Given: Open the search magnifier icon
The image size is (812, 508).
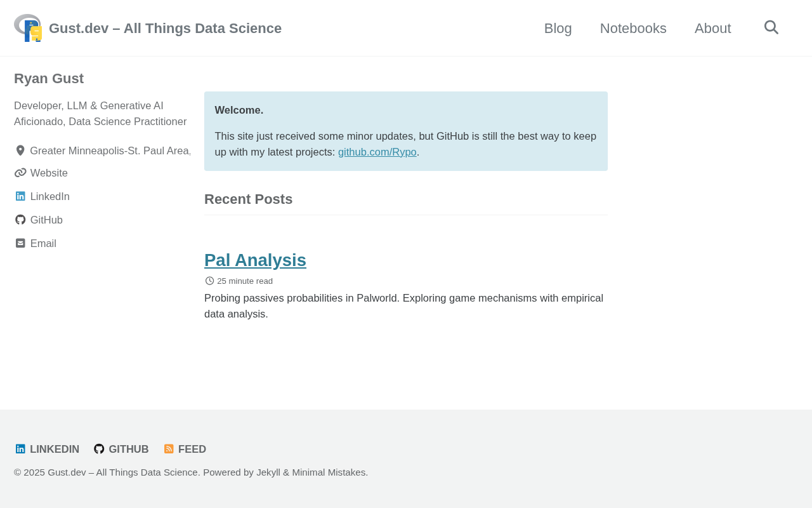Looking at the screenshot, I should pos(771,27).
